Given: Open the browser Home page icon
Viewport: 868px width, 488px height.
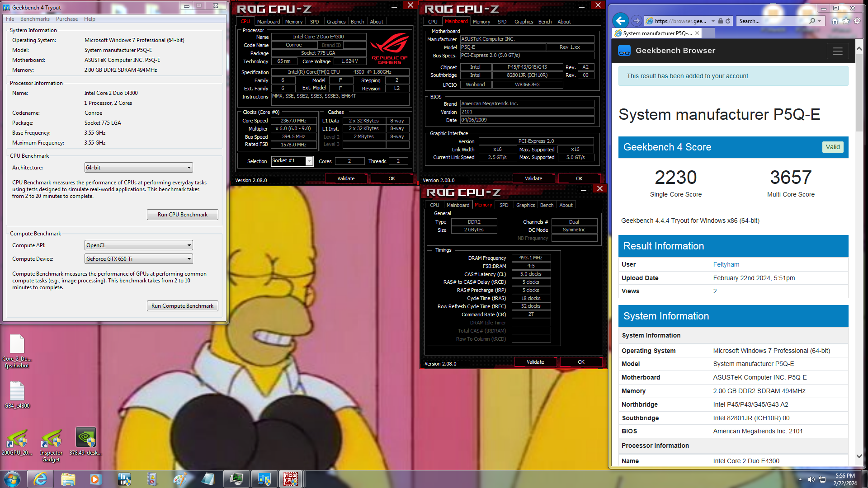Looking at the screenshot, I should [835, 21].
